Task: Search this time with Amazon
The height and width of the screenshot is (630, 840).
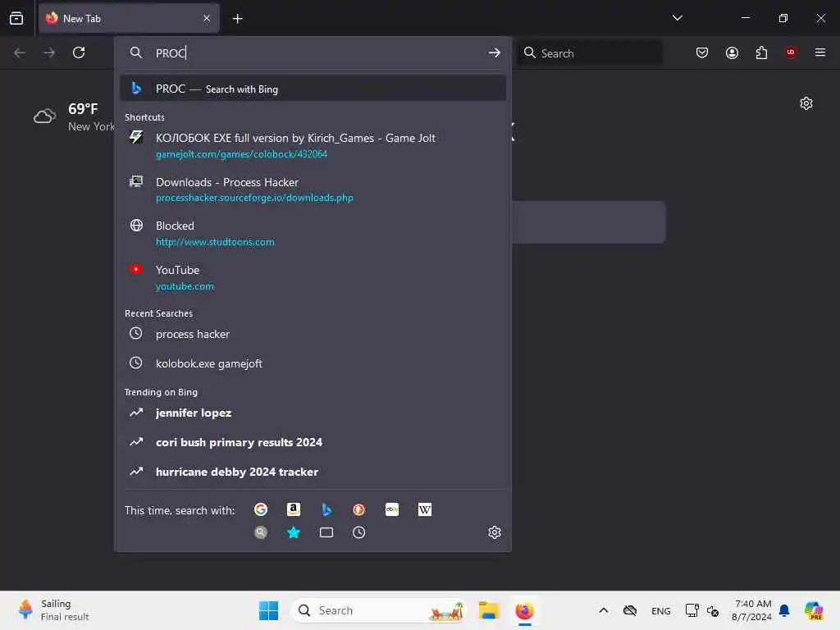Action: click(x=294, y=509)
